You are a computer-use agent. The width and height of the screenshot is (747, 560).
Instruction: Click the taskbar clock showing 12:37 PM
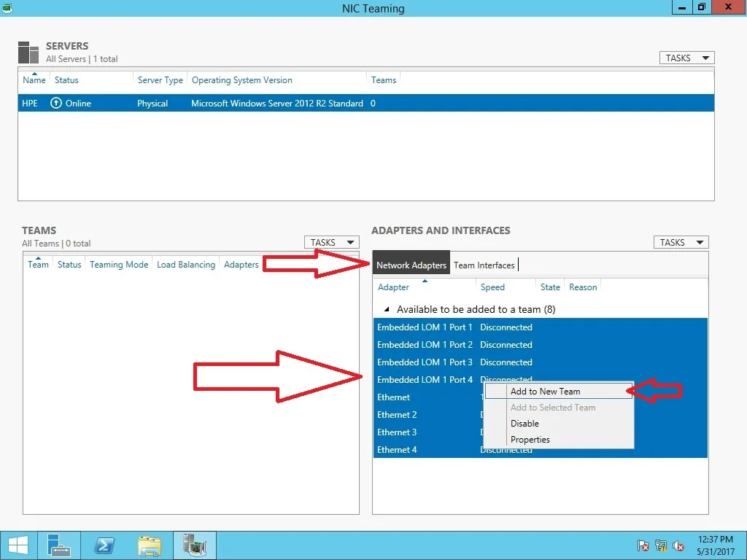[715, 545]
